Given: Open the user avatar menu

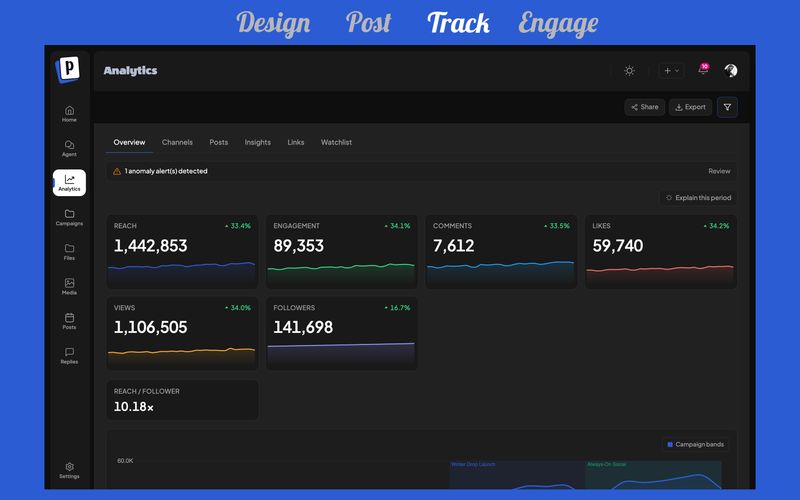Looking at the screenshot, I should pos(731,70).
